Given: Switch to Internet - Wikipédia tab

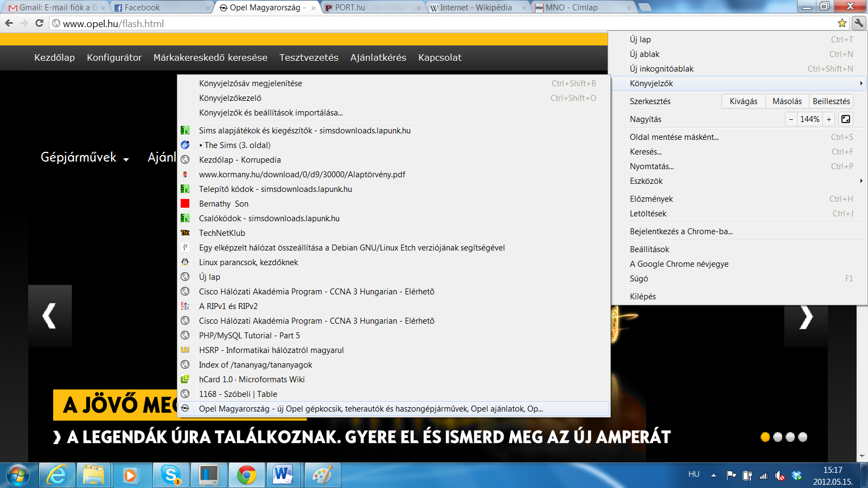Looking at the screenshot, I should (477, 8).
